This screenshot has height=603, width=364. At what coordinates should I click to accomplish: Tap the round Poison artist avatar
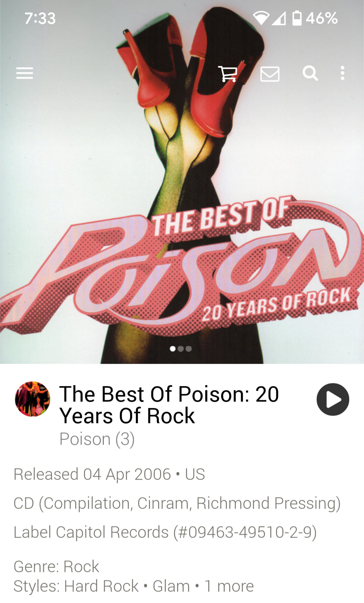pos(33,399)
